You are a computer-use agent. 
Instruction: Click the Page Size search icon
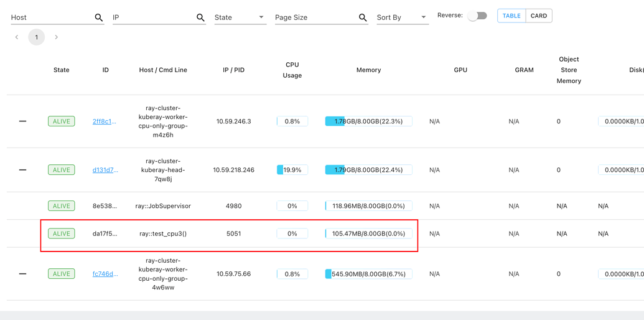[363, 18]
